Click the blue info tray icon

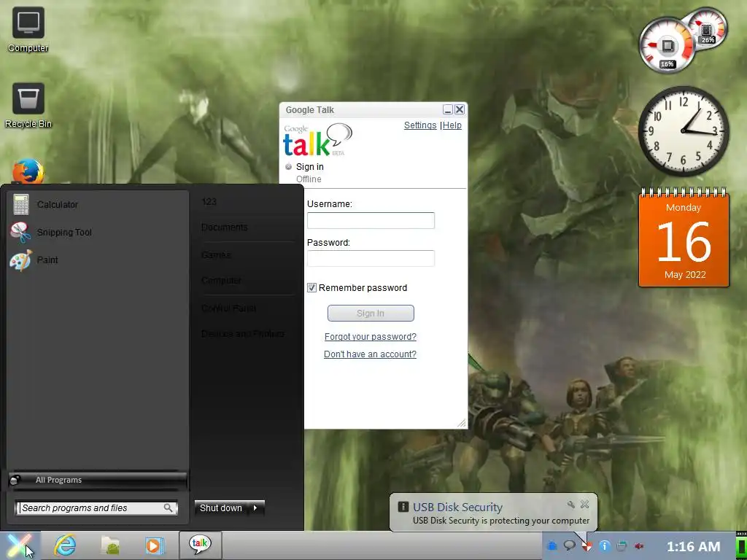coord(604,545)
